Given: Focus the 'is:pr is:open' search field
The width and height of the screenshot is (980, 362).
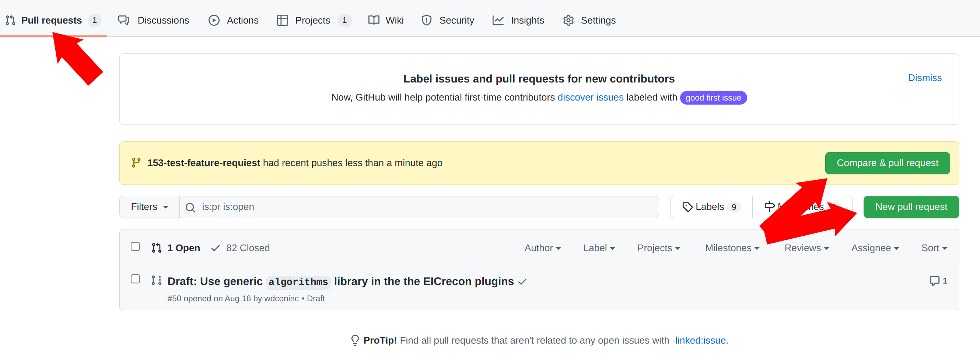Looking at the screenshot, I should [419, 207].
